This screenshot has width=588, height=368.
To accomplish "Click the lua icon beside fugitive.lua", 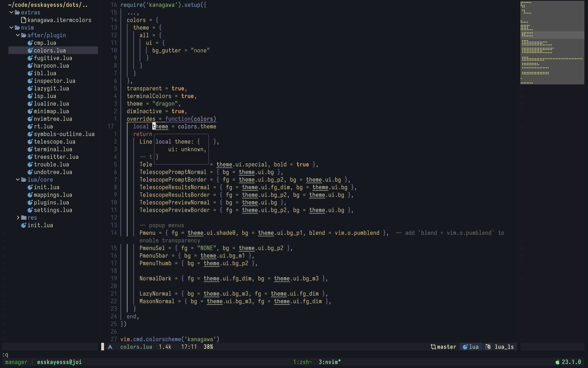I will [30, 58].
